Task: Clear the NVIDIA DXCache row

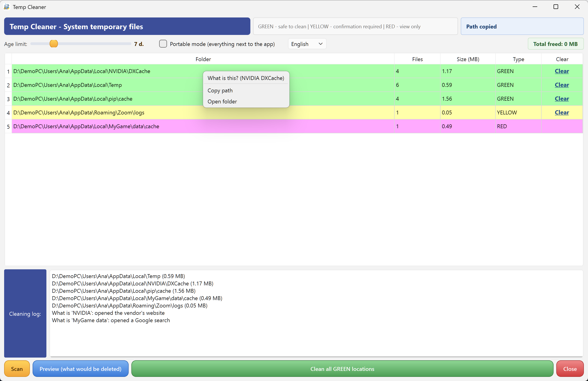Action: (x=562, y=71)
